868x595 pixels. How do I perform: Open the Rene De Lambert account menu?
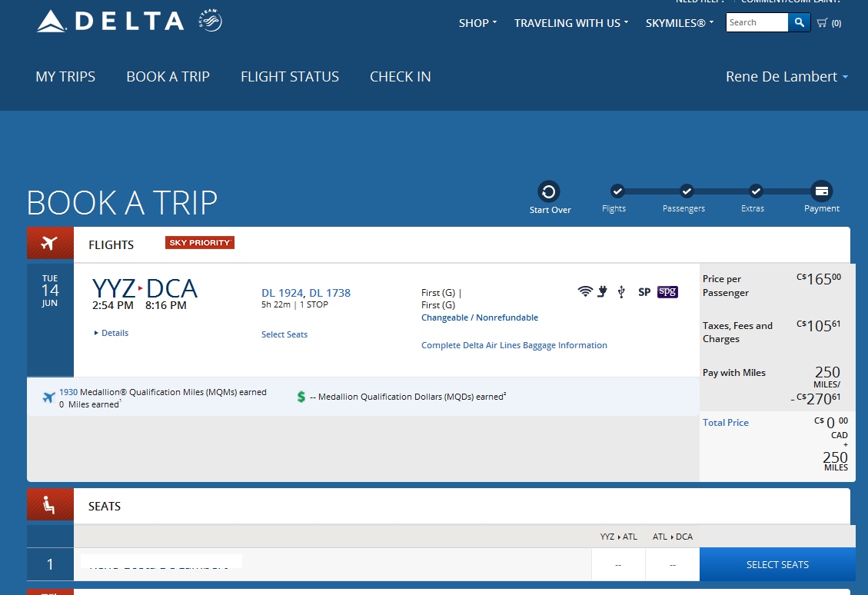[x=787, y=77]
